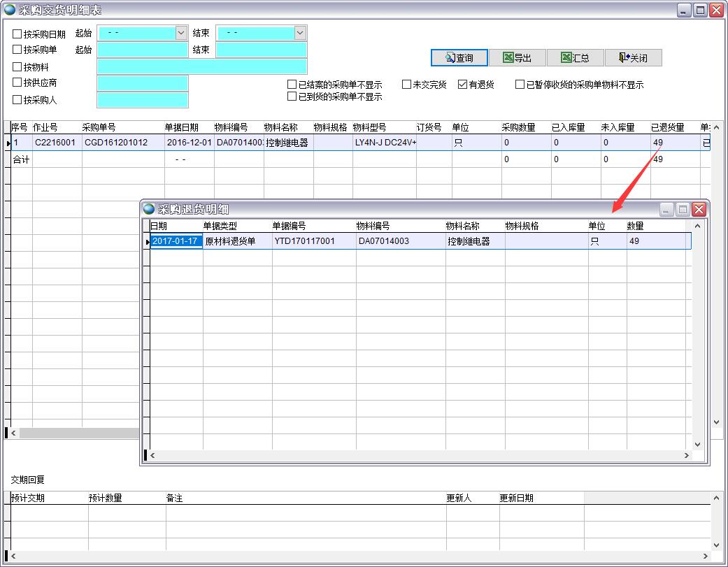Screen dimensions: 728x567
Task: Click the 按供应商 supplier input field
Action: pos(143,83)
